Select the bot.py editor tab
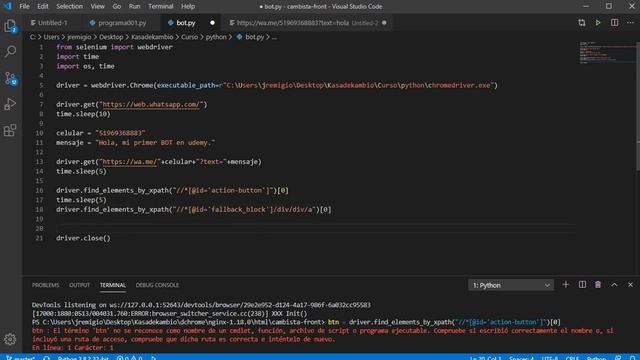The height and width of the screenshot is (360, 640). point(186,23)
